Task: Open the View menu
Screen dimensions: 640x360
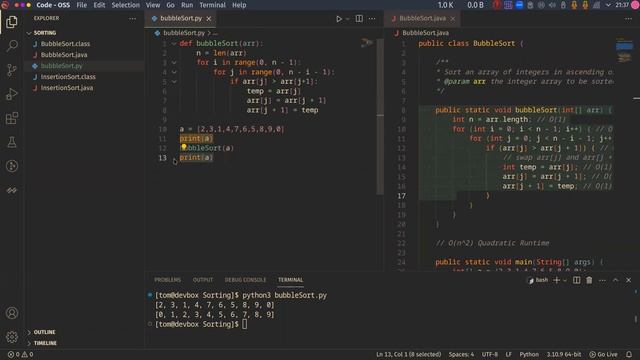Action: click(x=153, y=5)
